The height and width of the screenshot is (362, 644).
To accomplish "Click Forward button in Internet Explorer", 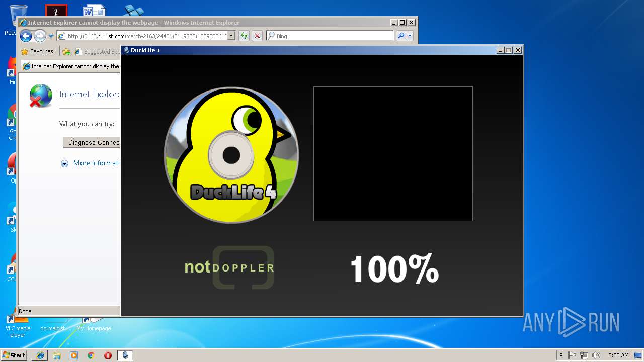I will click(x=39, y=36).
